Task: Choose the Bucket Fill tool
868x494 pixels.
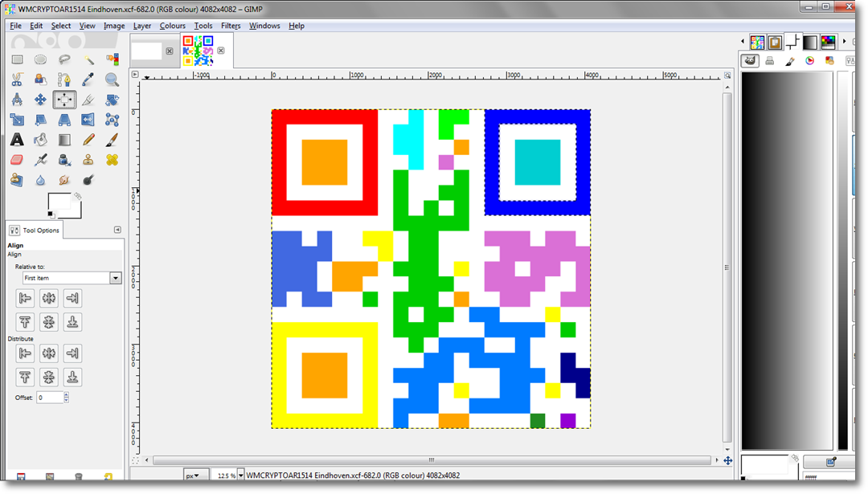Action: click(x=40, y=140)
